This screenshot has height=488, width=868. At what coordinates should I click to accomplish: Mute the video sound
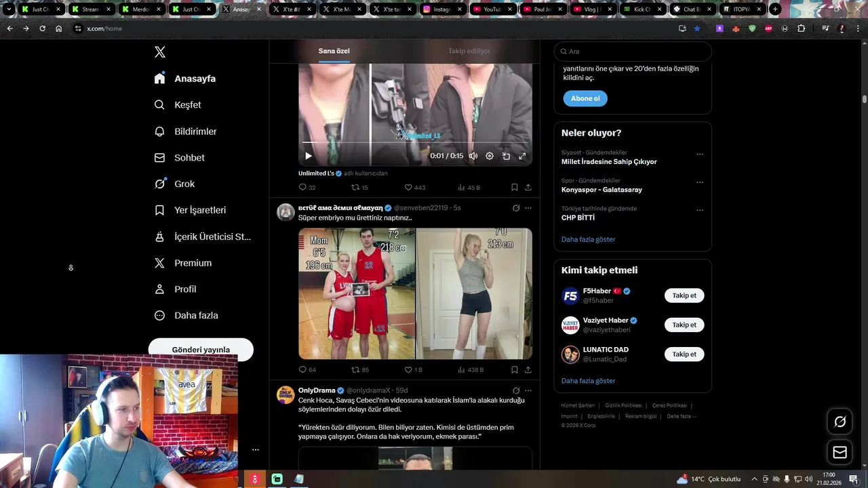pos(473,156)
